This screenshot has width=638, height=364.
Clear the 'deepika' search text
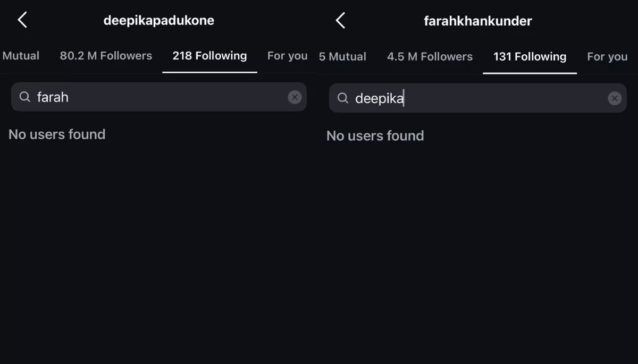pos(614,98)
